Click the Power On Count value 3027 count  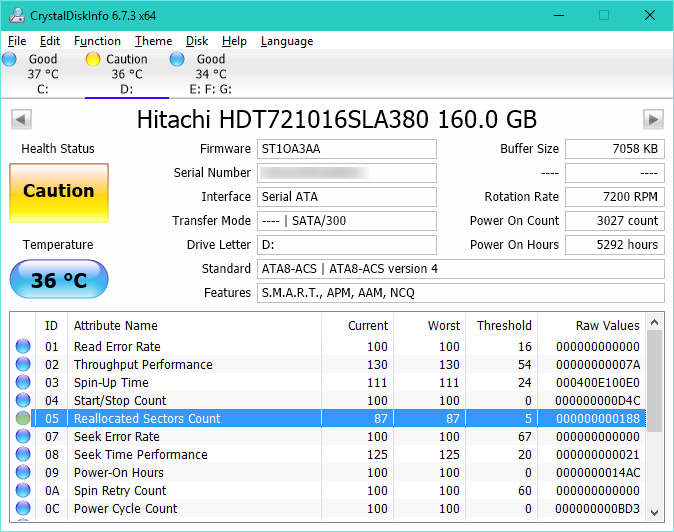[x=615, y=221]
